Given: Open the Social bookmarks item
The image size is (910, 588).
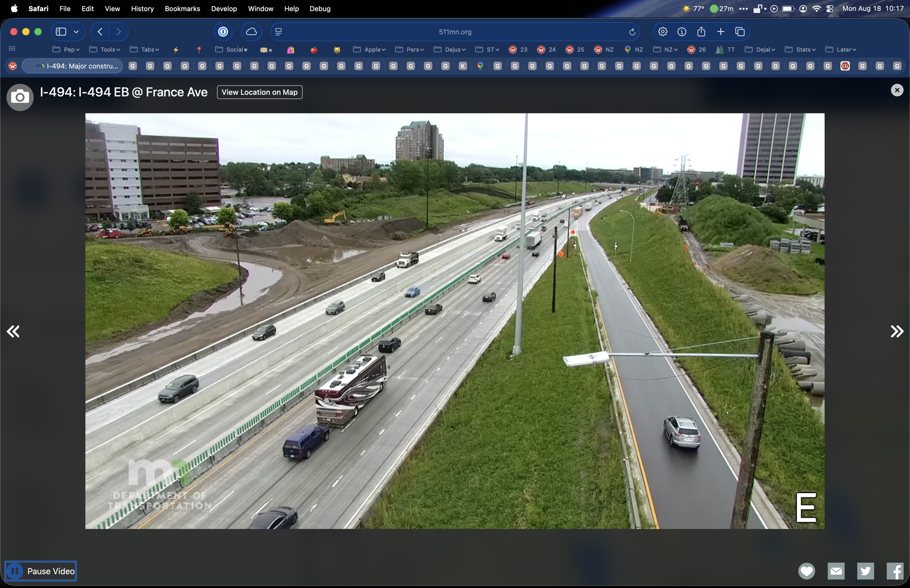Looking at the screenshot, I should coord(231,49).
